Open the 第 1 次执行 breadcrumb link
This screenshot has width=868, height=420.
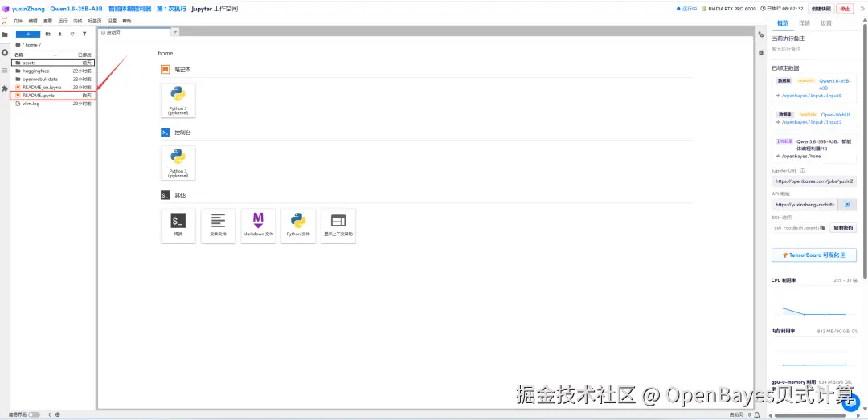(172, 9)
